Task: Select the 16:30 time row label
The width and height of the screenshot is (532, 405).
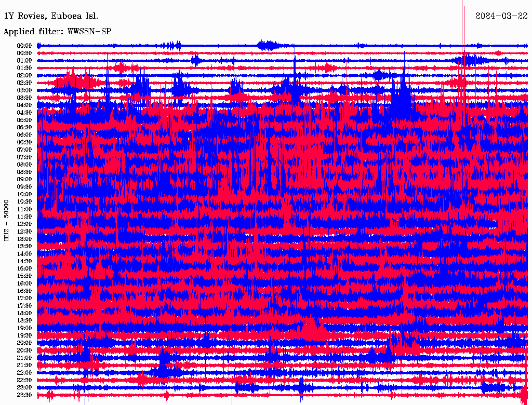Action: click(x=24, y=291)
